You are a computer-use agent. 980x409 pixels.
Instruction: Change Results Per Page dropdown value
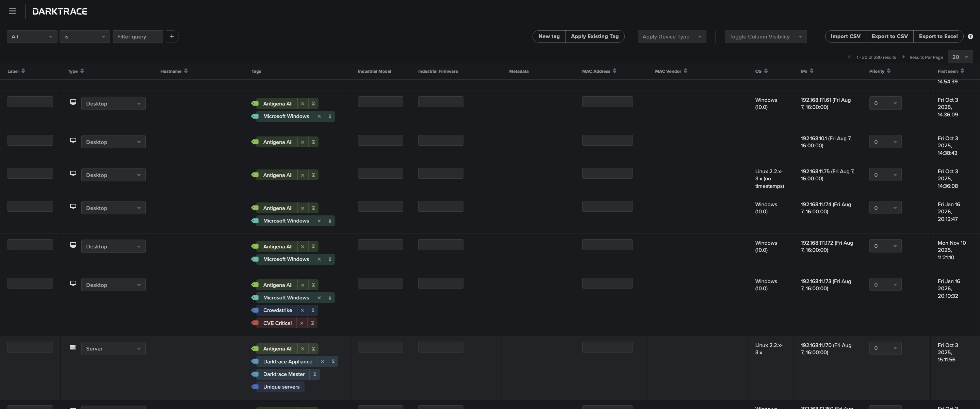click(960, 57)
